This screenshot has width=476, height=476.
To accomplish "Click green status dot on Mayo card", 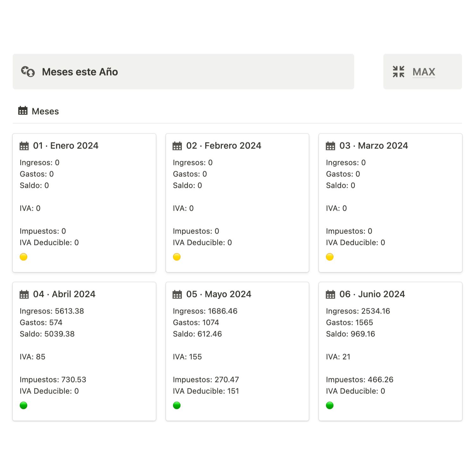I will (x=177, y=405).
